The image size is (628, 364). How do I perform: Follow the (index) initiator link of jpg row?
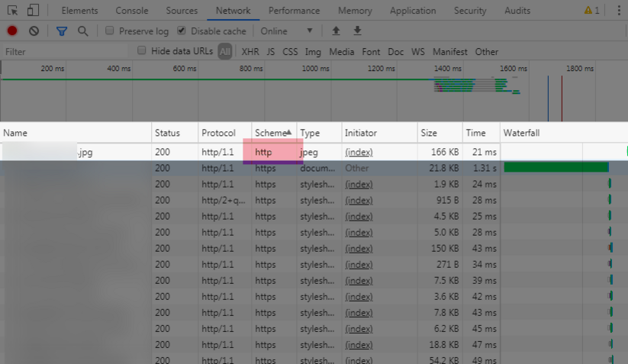coord(359,152)
